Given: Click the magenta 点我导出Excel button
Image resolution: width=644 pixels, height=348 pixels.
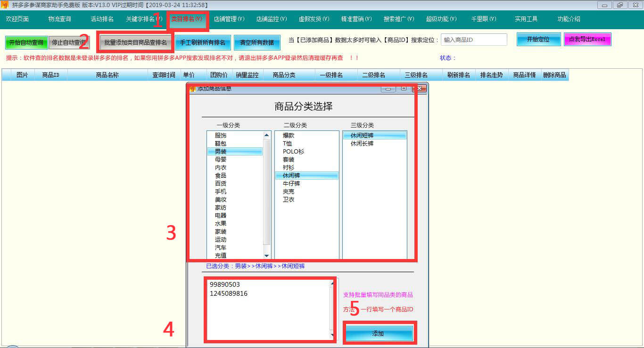Looking at the screenshot, I should [587, 40].
